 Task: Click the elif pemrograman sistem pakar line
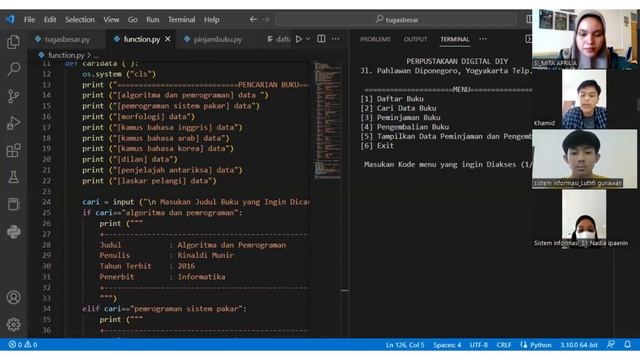click(164, 309)
